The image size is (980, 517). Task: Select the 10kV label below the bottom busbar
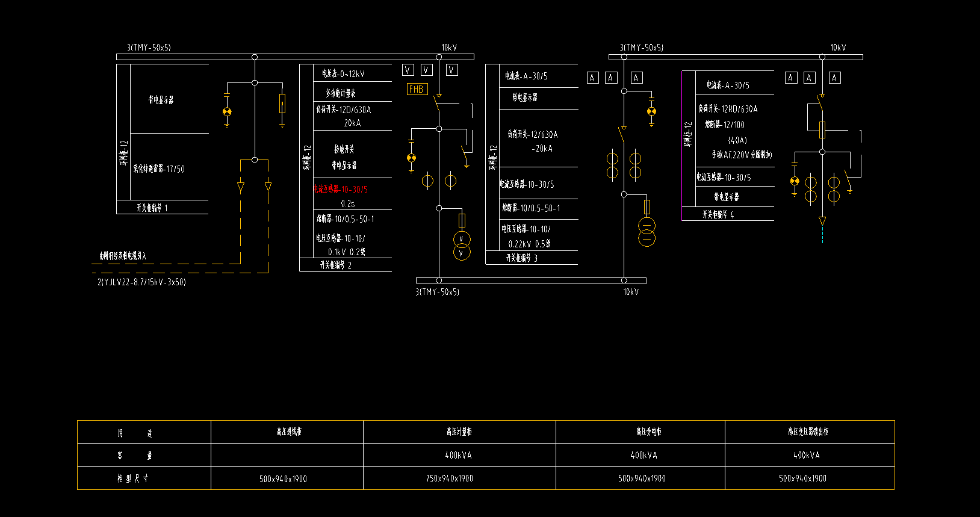(631, 292)
